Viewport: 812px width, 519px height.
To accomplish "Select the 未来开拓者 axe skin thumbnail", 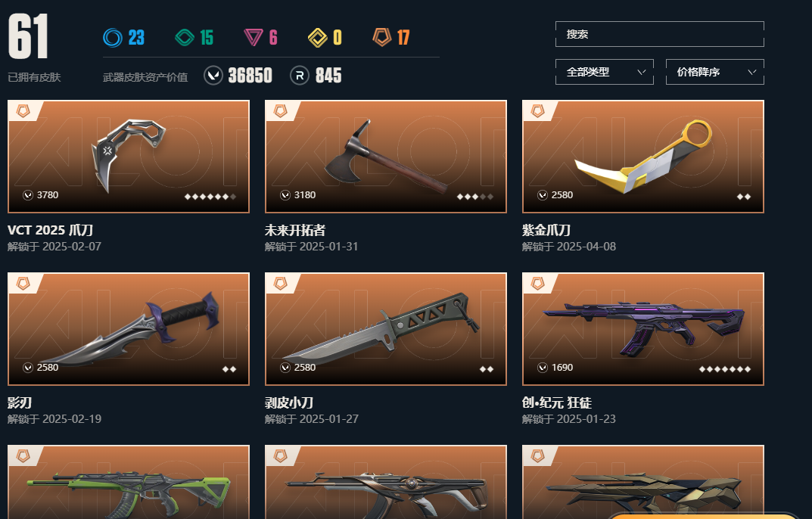I will [x=386, y=157].
